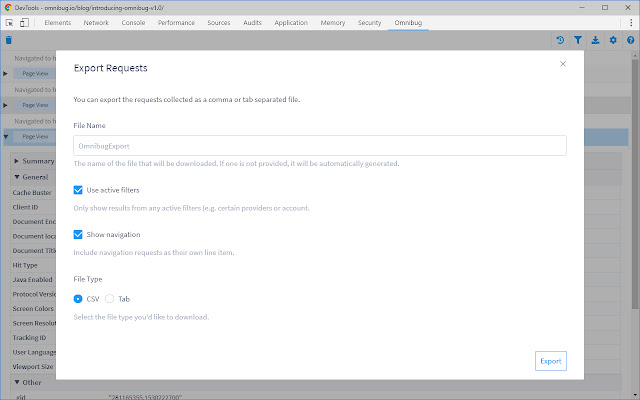The width and height of the screenshot is (640, 400).
Task: Open the Security tab
Action: [369, 23]
